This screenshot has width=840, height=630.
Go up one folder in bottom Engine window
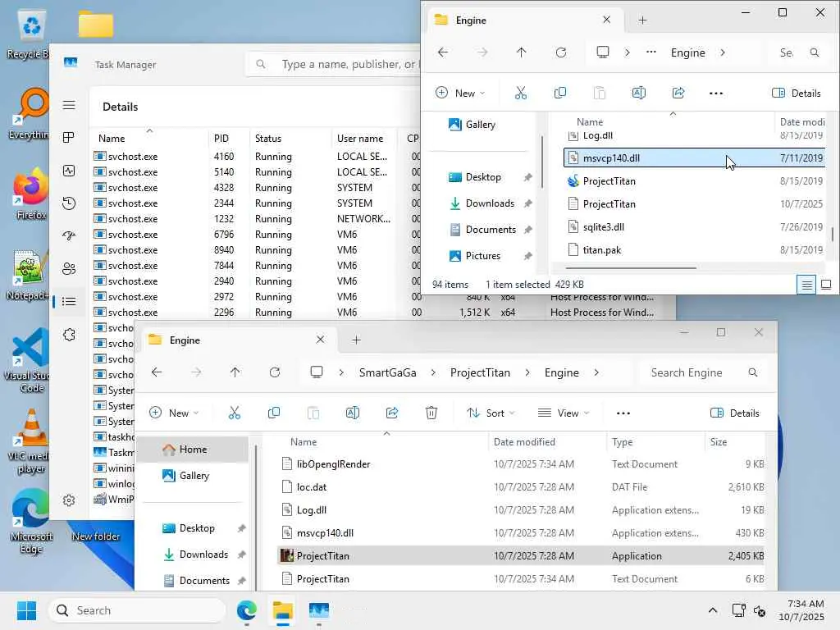coord(235,372)
